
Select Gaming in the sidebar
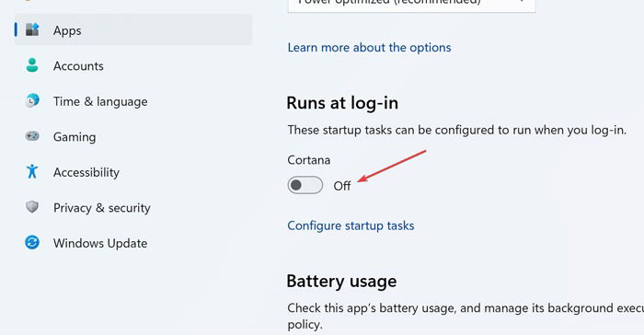133,136
